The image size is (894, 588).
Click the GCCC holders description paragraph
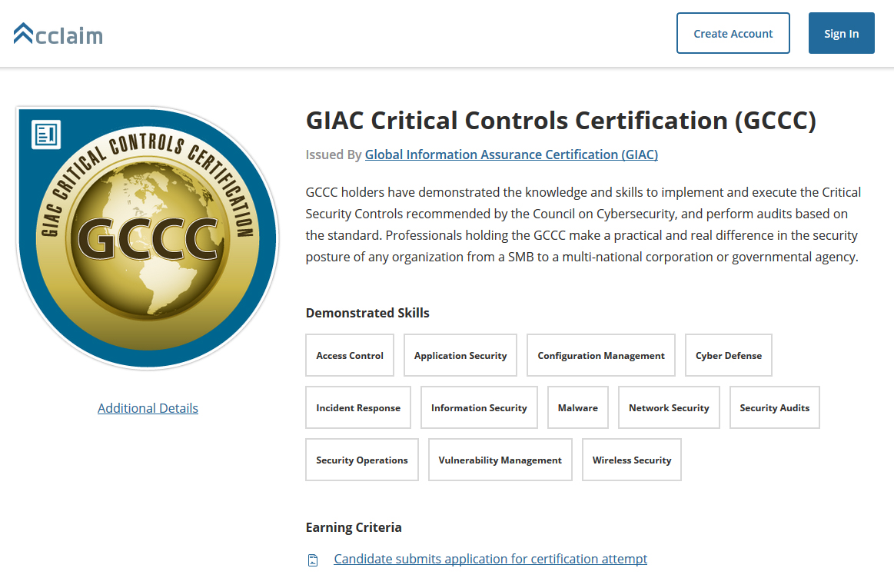click(583, 224)
